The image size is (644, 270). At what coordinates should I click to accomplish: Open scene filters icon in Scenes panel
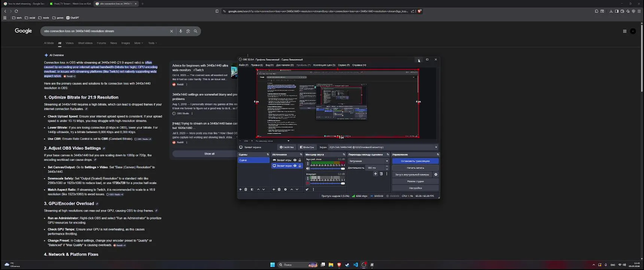pos(252,189)
